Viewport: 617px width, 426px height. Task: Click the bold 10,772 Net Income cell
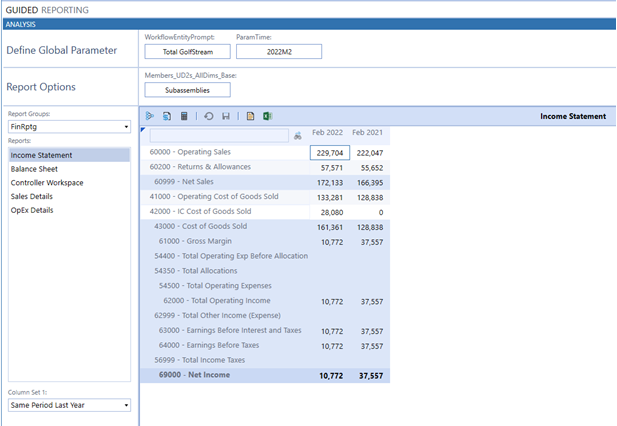click(x=330, y=376)
